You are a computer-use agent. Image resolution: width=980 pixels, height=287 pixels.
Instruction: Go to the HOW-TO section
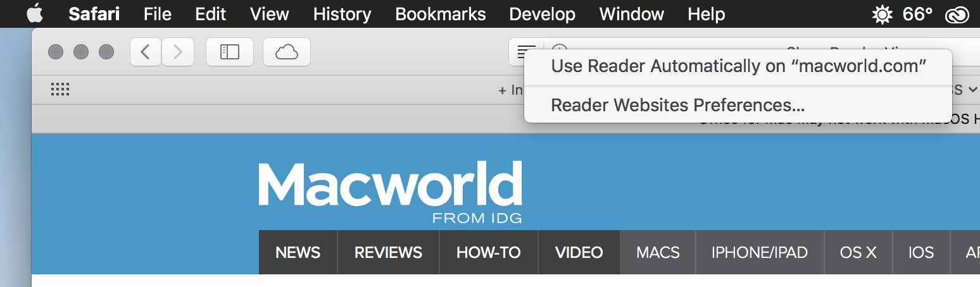coord(489,253)
